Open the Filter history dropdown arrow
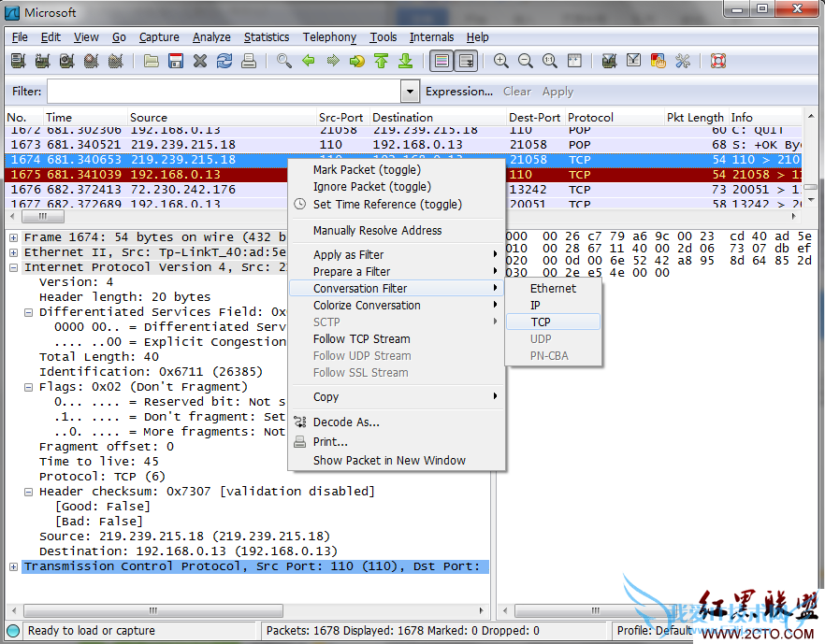825x644 pixels. point(410,92)
